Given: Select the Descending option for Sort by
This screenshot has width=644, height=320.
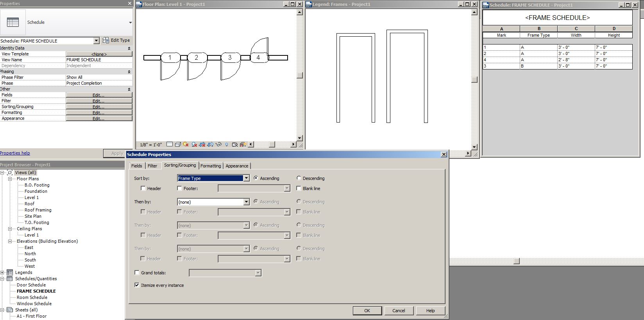Looking at the screenshot, I should (x=299, y=178).
